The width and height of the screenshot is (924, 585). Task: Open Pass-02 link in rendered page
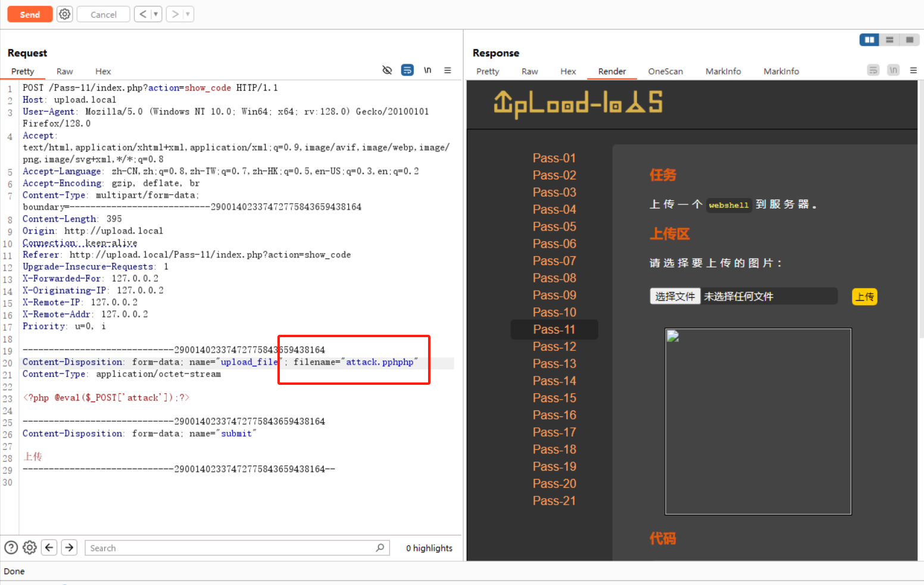point(554,175)
